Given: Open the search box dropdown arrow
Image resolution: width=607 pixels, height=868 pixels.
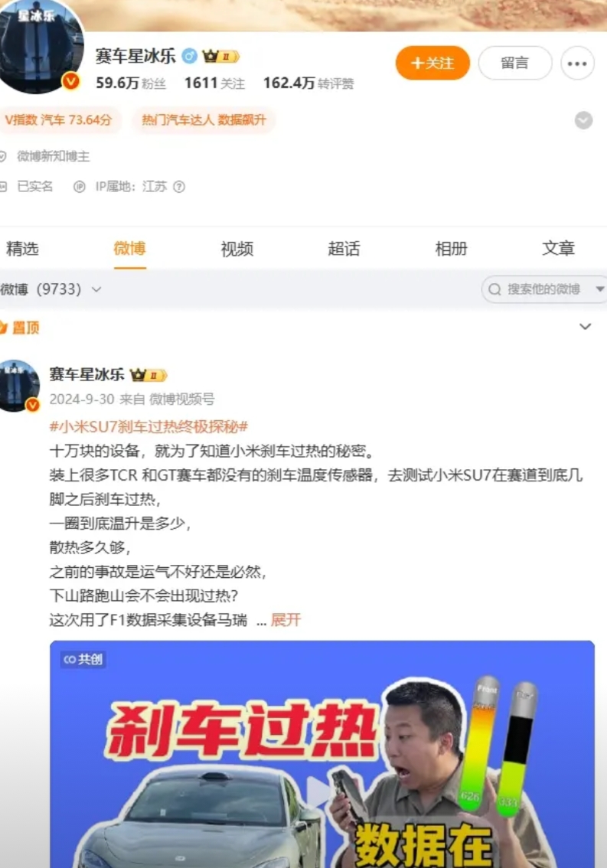Looking at the screenshot, I should 600,289.
